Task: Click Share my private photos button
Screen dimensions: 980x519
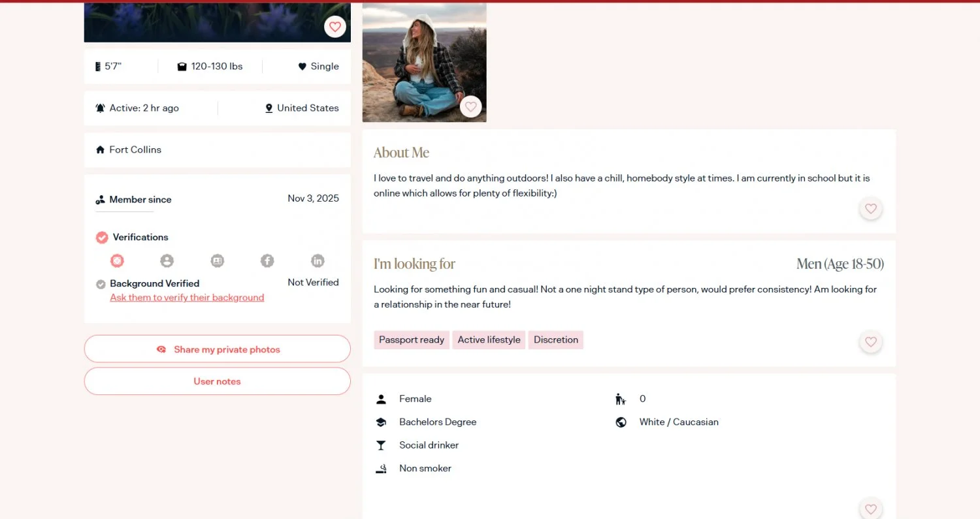Action: point(218,349)
